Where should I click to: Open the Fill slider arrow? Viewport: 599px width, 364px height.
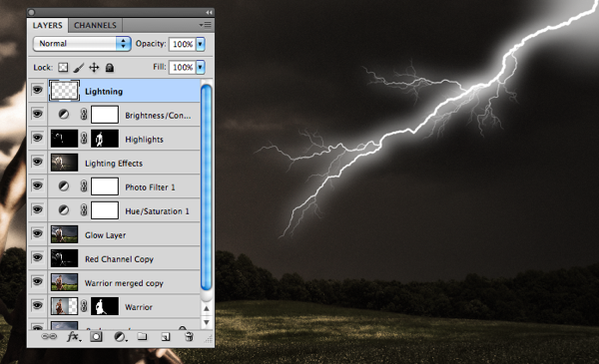coord(201,68)
